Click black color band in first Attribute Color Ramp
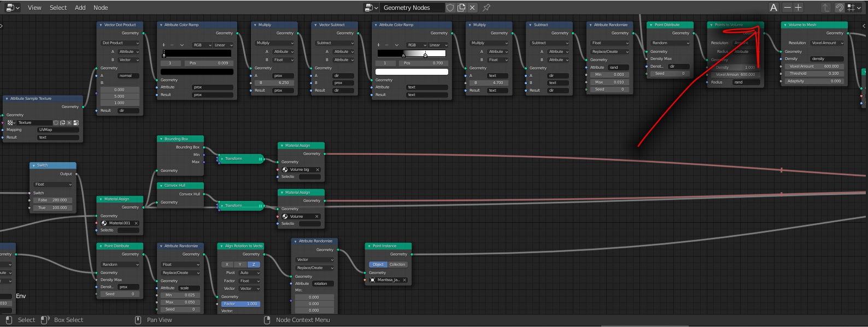The height and width of the screenshot is (327, 868). tap(197, 54)
